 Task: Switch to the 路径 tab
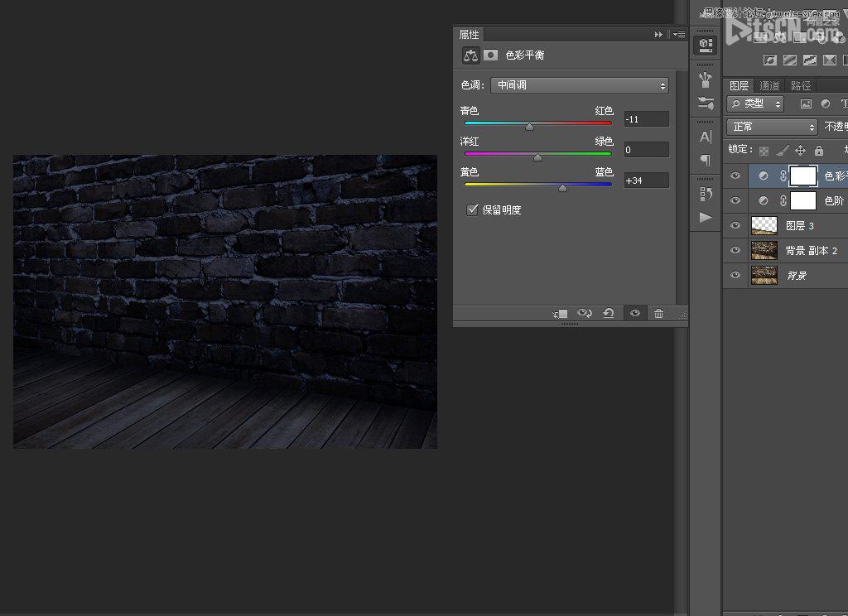coord(801,86)
